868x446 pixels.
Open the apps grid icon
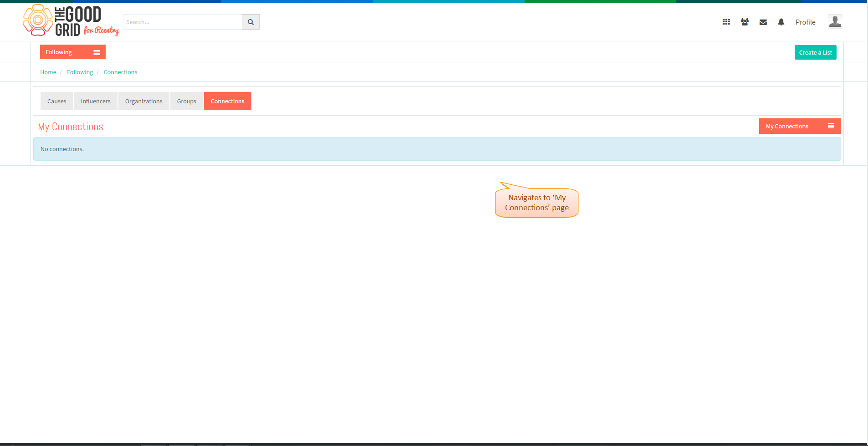(x=726, y=22)
